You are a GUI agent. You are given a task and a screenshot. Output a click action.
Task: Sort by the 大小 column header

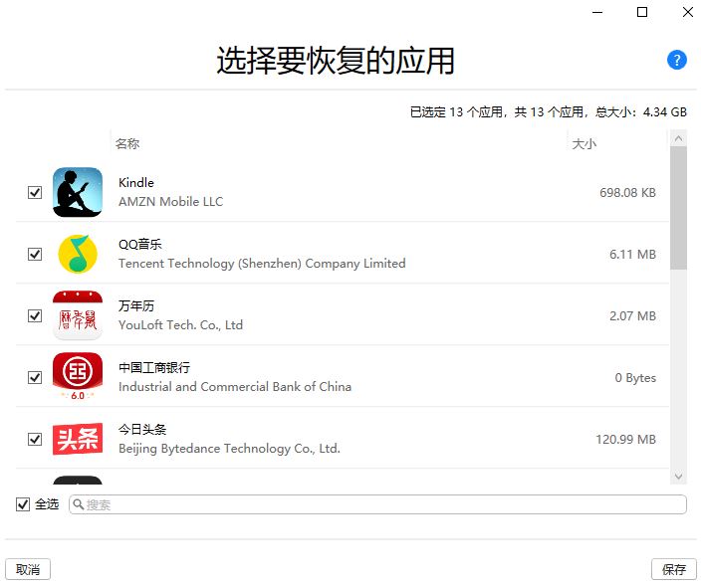click(x=584, y=144)
